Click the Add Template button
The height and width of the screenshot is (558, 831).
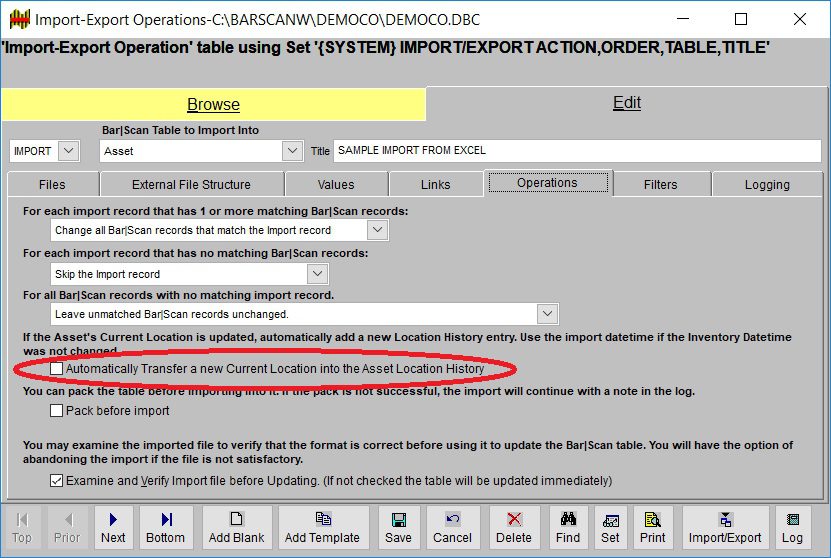pyautogui.click(x=323, y=527)
